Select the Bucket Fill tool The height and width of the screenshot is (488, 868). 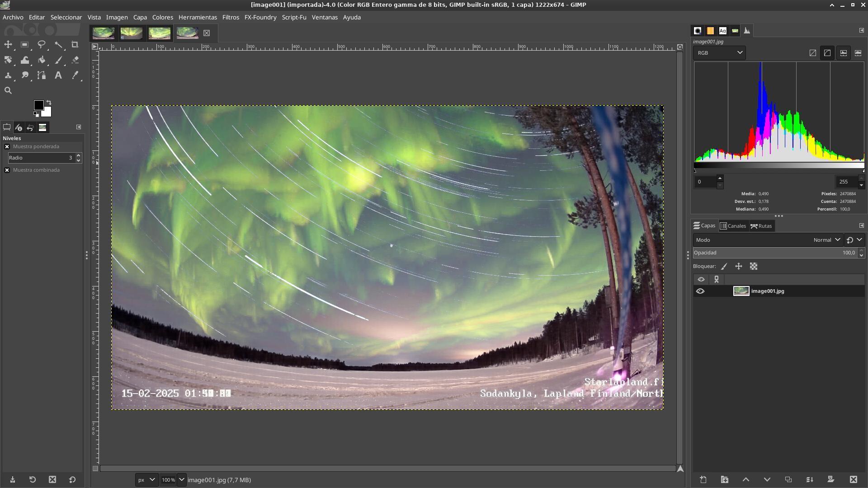pos(42,60)
